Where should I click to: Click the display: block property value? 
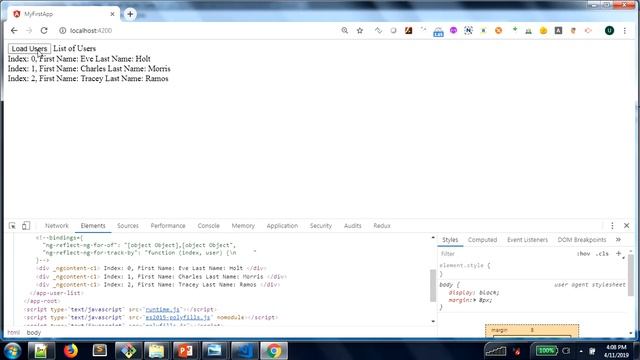(x=489, y=293)
